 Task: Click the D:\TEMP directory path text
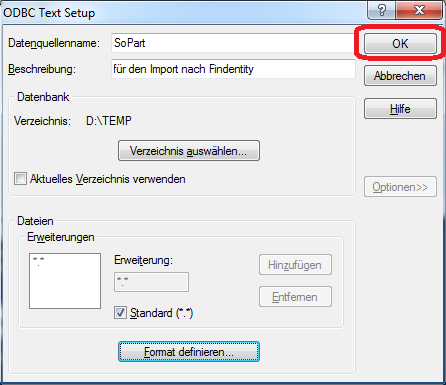pyautogui.click(x=109, y=121)
